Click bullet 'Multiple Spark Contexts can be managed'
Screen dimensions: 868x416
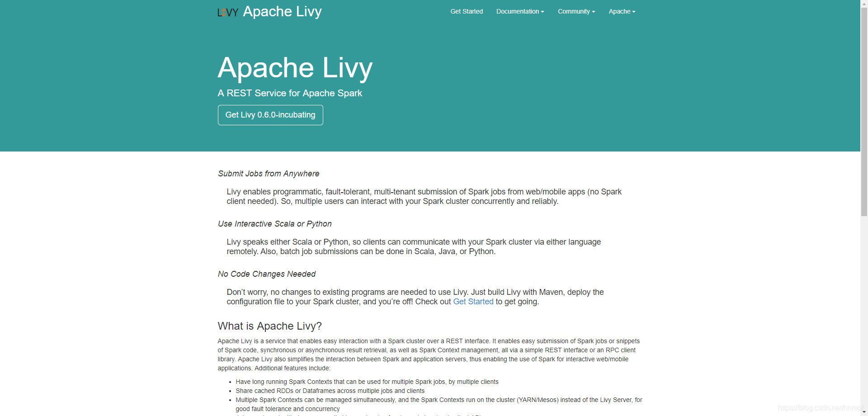[439, 404]
